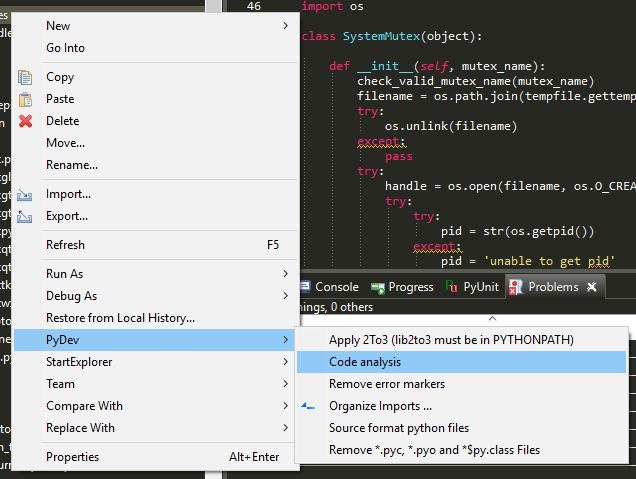Viewport: 636px width, 479px height.
Task: Switch to the Console tab
Action: point(330,287)
